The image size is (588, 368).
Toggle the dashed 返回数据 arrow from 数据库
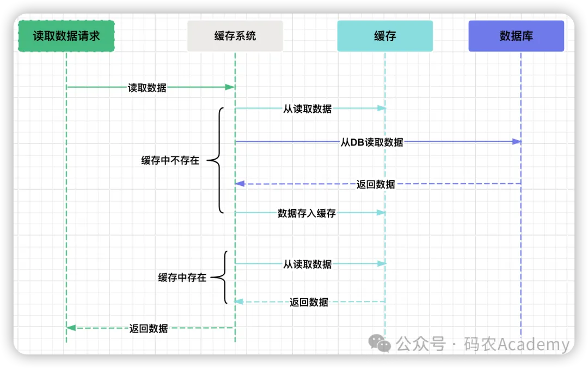(377, 184)
